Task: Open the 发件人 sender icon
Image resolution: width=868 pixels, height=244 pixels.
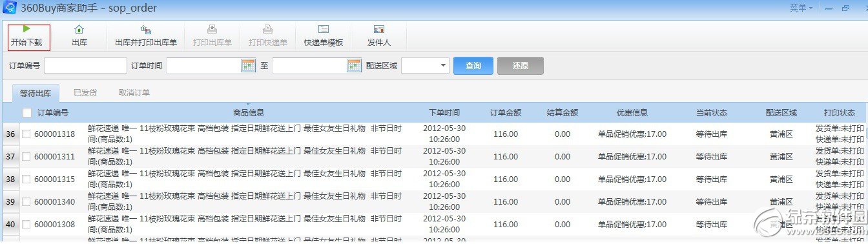Action: (x=379, y=30)
